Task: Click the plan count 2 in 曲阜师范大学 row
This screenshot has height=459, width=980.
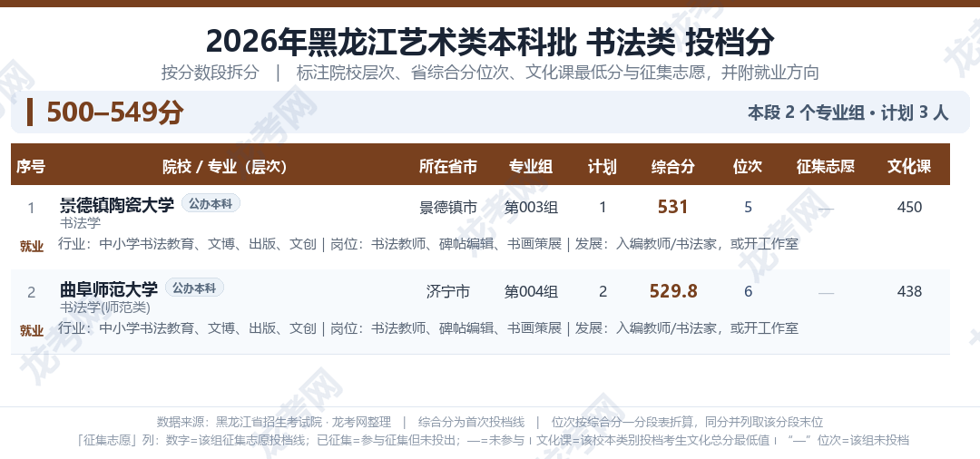Action: [x=603, y=291]
